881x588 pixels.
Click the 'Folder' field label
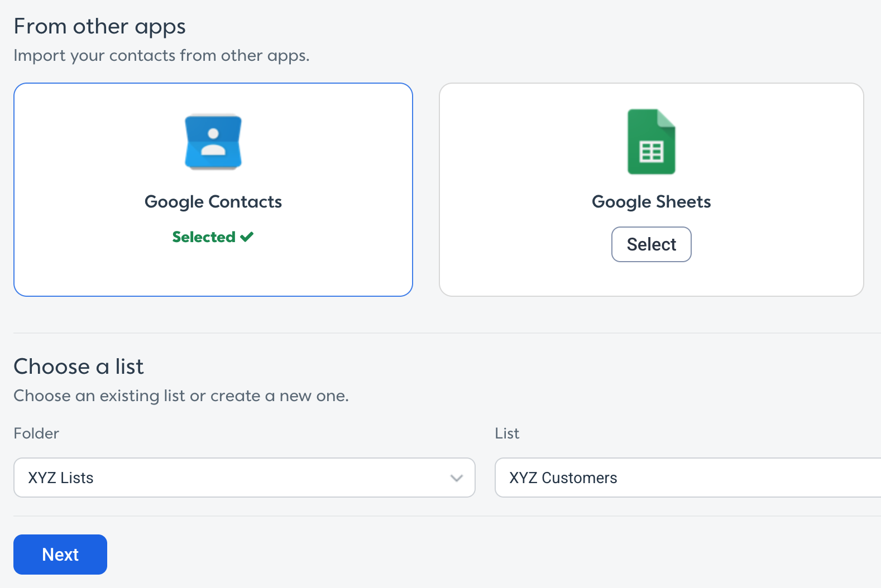tap(36, 433)
